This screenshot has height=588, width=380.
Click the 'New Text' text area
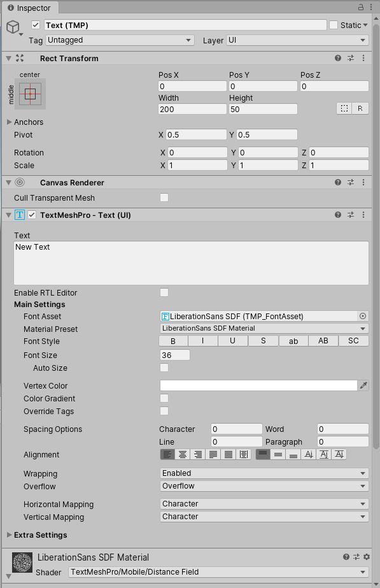(191, 263)
